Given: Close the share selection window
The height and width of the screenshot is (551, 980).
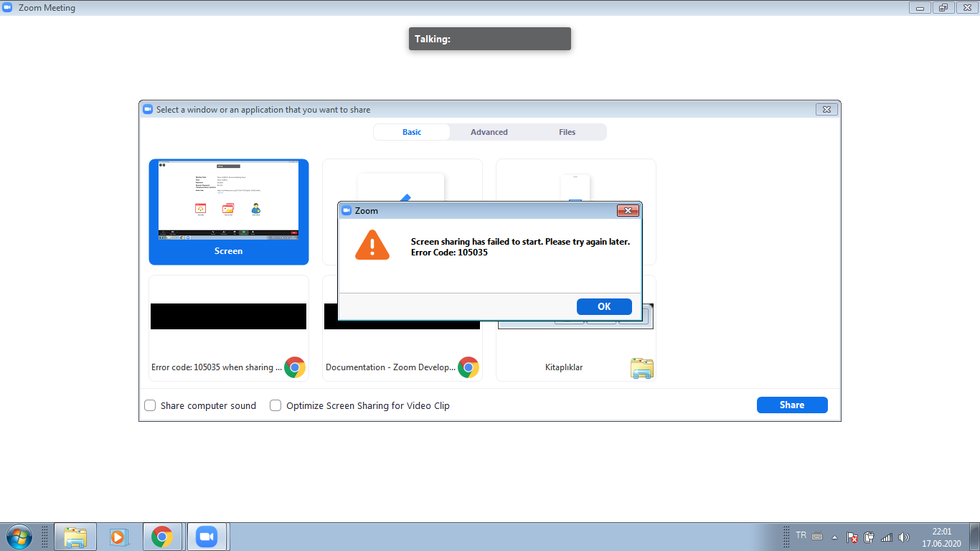Looking at the screenshot, I should [826, 110].
